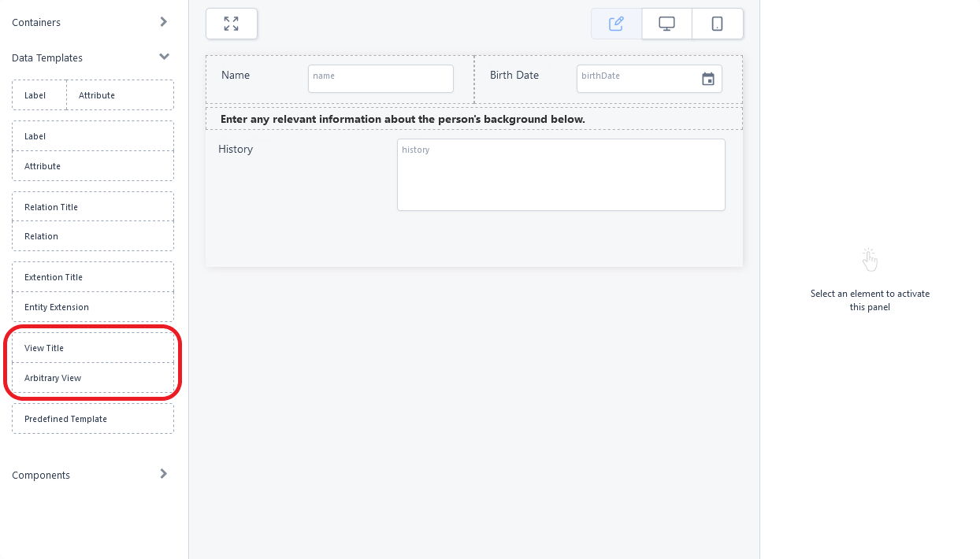Switch to edit mode pencil icon
Viewport: 980px width, 559px height.
[x=616, y=24]
